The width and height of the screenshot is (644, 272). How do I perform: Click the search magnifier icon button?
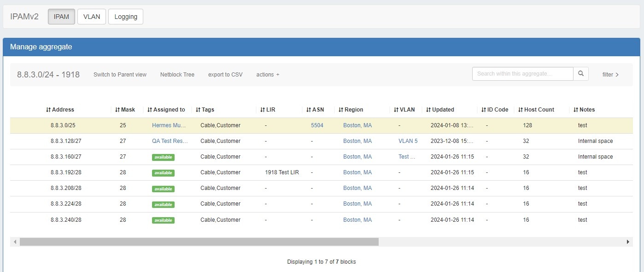580,74
